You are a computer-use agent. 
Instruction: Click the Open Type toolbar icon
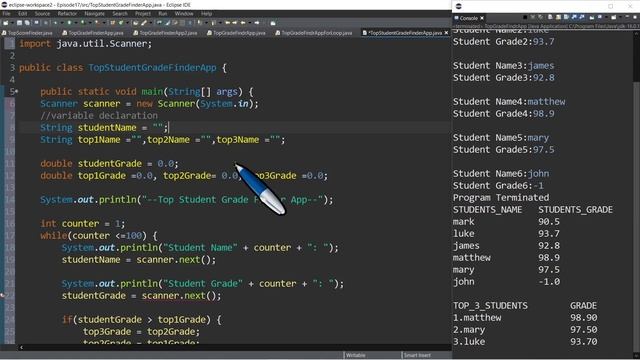135,23
